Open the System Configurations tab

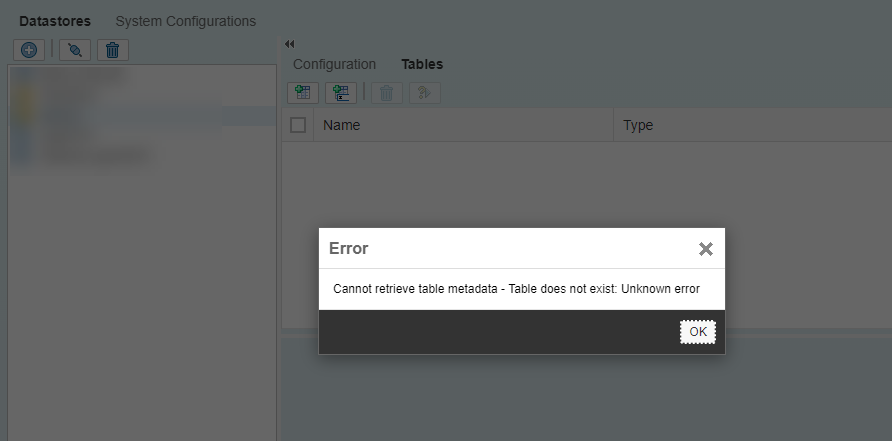click(x=185, y=21)
